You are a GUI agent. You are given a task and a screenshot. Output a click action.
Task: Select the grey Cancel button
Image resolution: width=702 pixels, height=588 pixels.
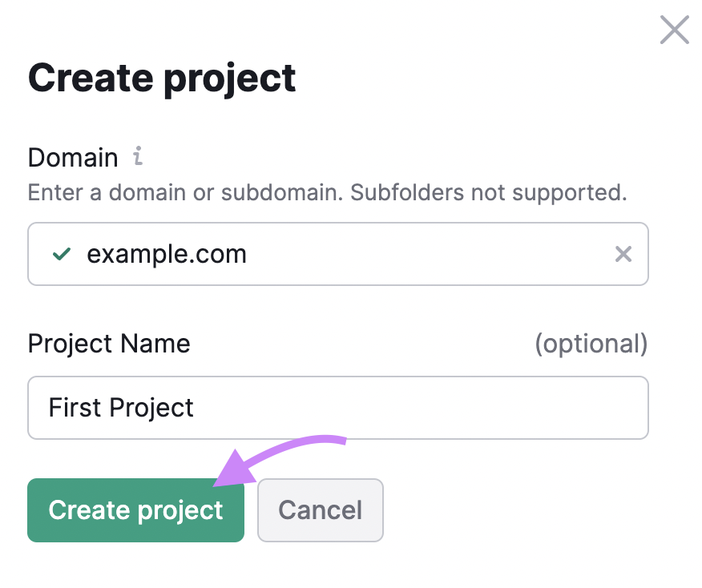click(320, 510)
